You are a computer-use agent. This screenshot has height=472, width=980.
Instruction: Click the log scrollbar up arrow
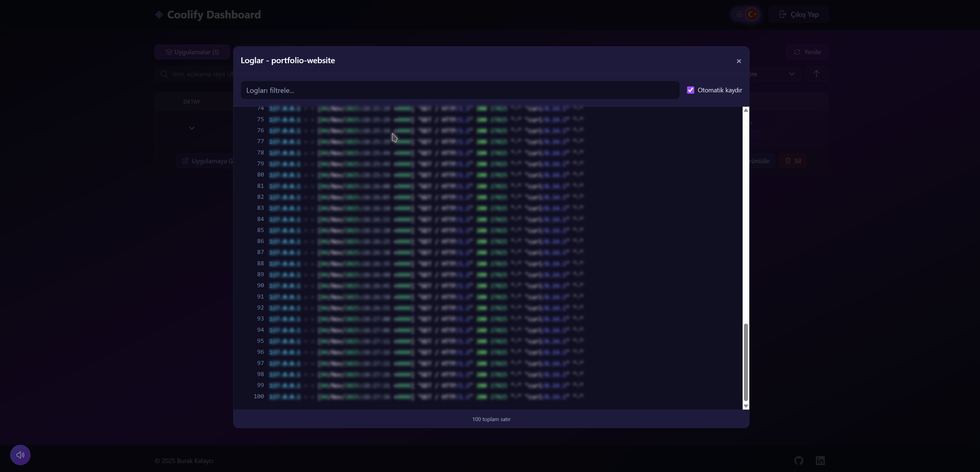click(x=746, y=110)
